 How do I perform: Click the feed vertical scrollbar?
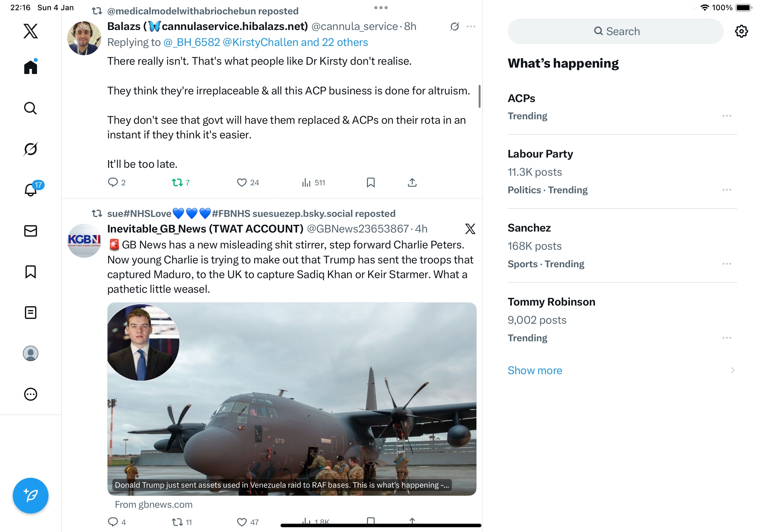click(479, 96)
